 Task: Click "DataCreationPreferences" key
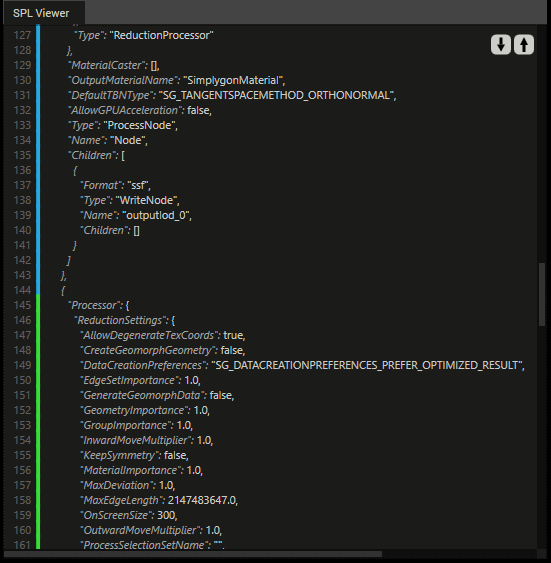(144, 366)
